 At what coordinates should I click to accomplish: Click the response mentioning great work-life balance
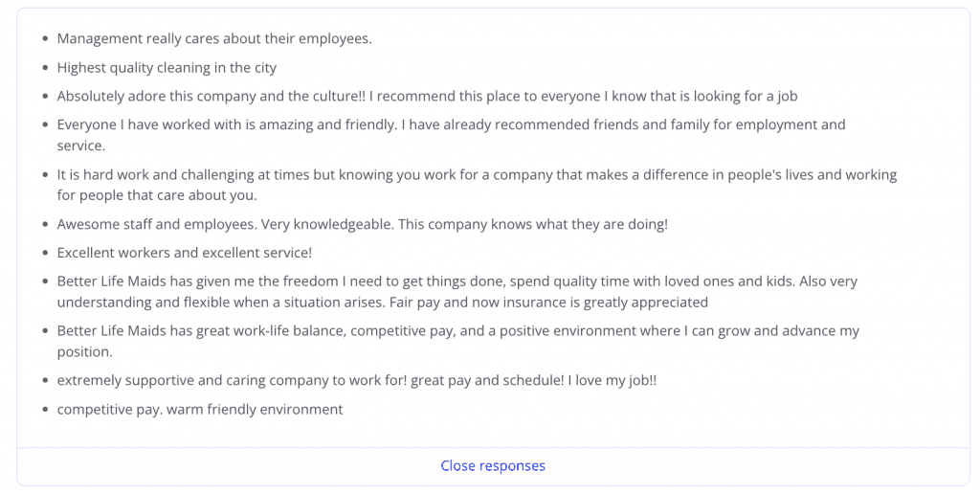coord(457,331)
